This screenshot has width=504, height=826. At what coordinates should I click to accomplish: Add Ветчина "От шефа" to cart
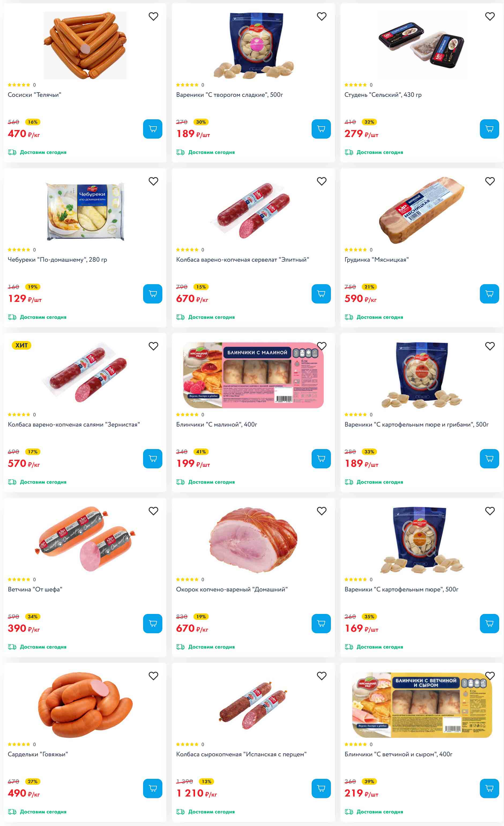point(152,624)
